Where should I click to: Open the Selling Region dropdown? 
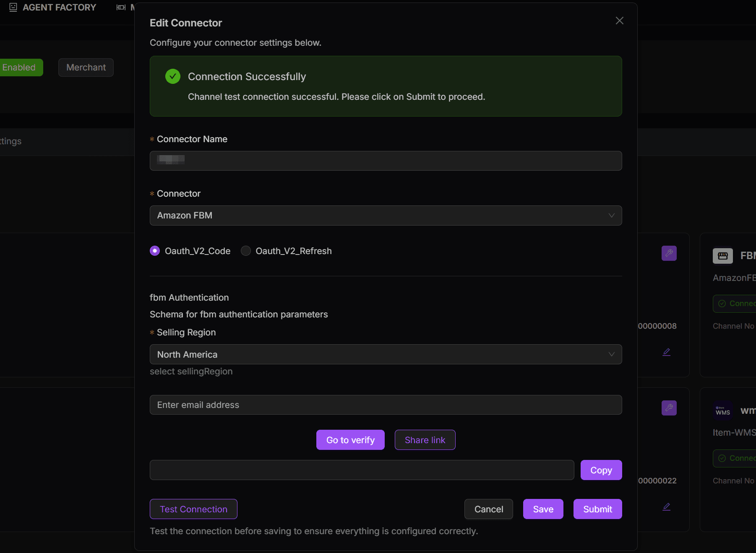coord(385,354)
